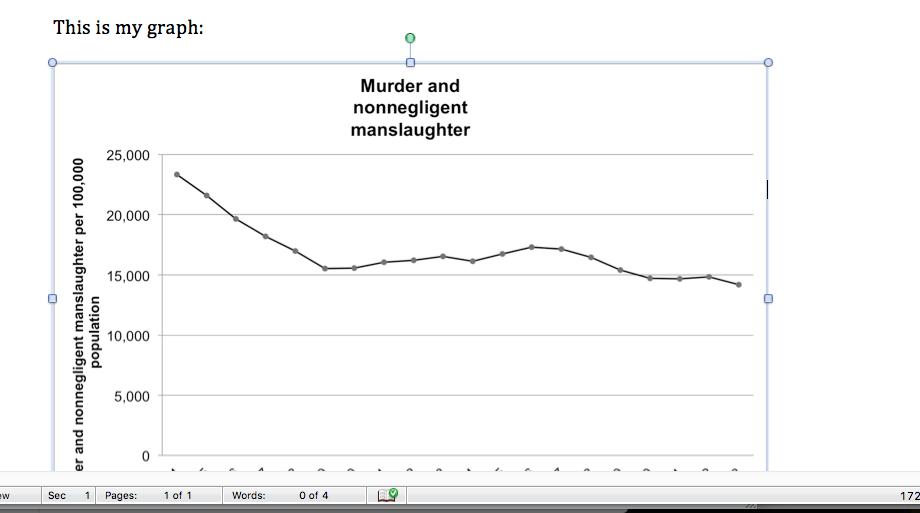Select the first data point on the line

(x=177, y=174)
